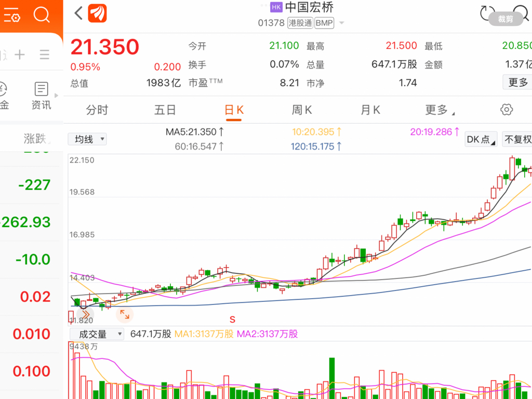
Task: Click the 总值 value 1983亿
Action: tap(163, 83)
